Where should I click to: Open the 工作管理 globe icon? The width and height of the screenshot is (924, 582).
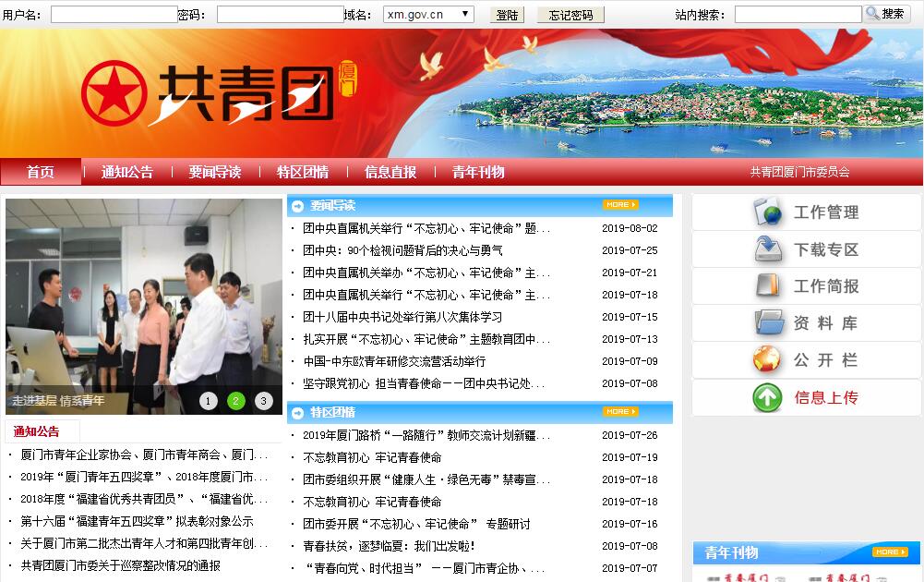tap(768, 212)
